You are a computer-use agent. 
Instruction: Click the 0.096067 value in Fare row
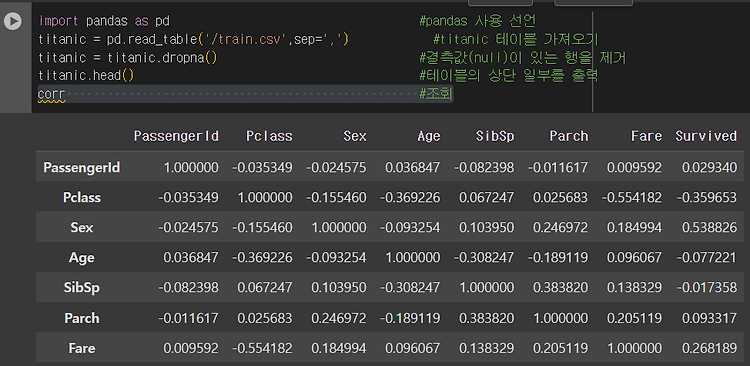[x=413, y=348]
